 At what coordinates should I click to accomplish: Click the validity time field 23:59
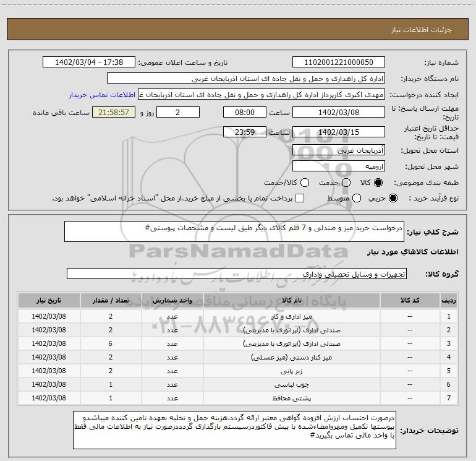[x=245, y=132]
